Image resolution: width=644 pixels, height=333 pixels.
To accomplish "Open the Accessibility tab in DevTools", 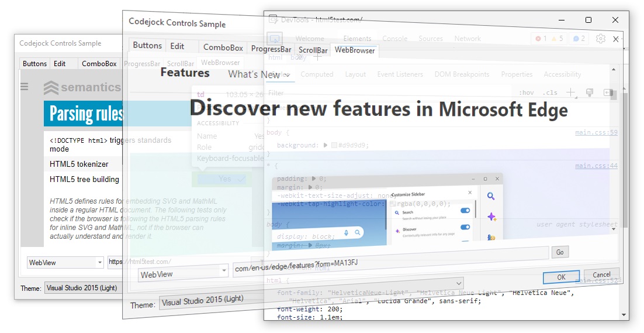I will (x=562, y=74).
